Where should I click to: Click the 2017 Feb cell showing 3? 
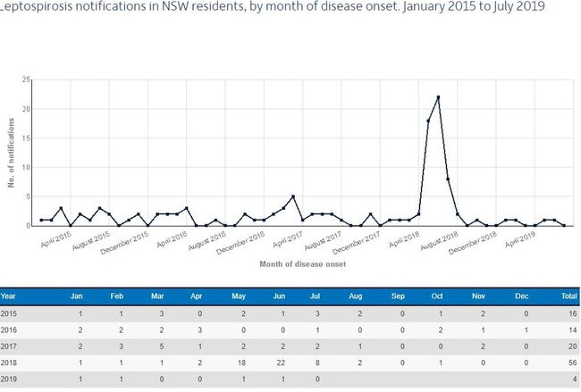pos(121,346)
